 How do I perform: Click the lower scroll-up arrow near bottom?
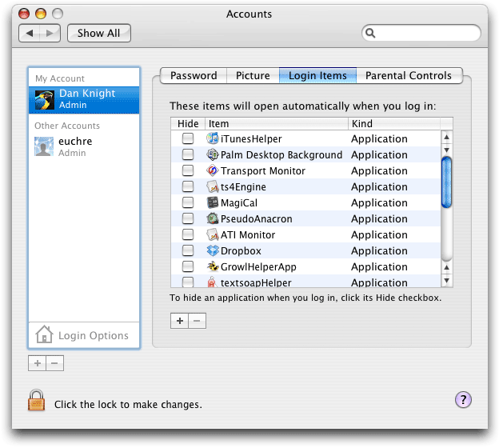click(x=446, y=267)
